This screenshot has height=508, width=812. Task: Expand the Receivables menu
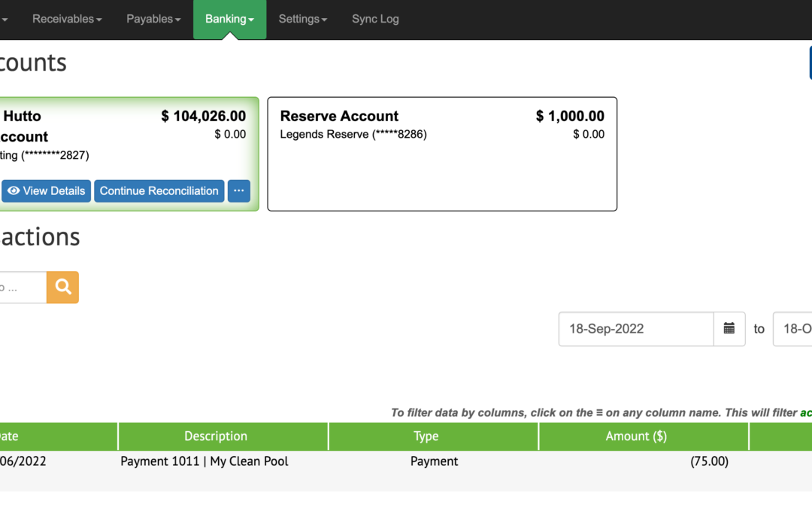tap(67, 19)
